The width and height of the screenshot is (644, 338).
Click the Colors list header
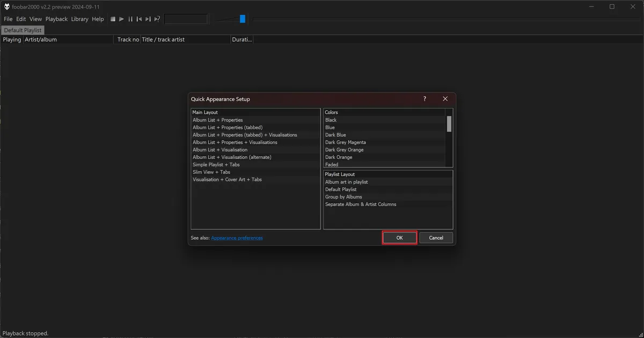[x=384, y=113]
